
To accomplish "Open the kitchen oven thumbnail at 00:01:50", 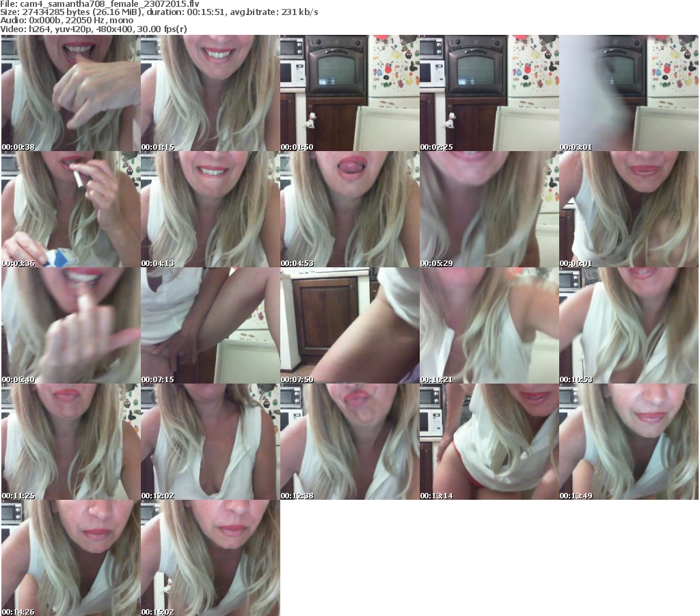I will click(x=349, y=93).
